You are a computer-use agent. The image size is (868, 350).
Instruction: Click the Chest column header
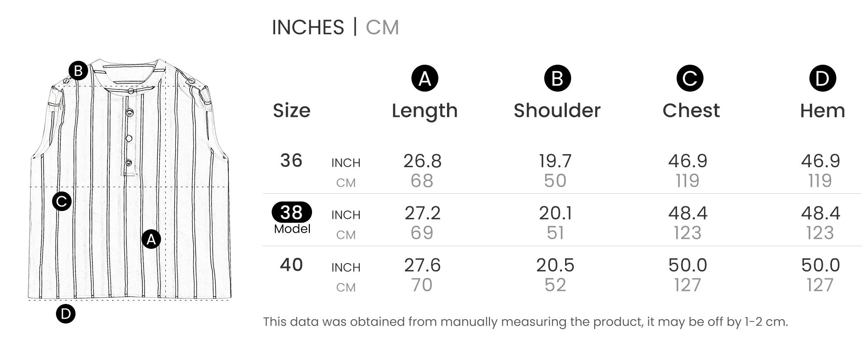(x=691, y=111)
